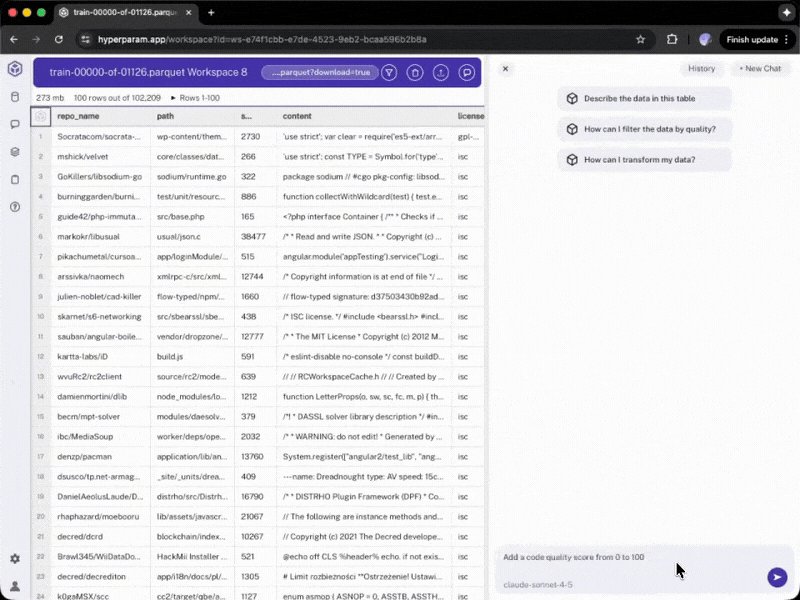Open the layers stack icon in sidebar
Image resolution: width=800 pixels, height=600 pixels.
[x=15, y=152]
